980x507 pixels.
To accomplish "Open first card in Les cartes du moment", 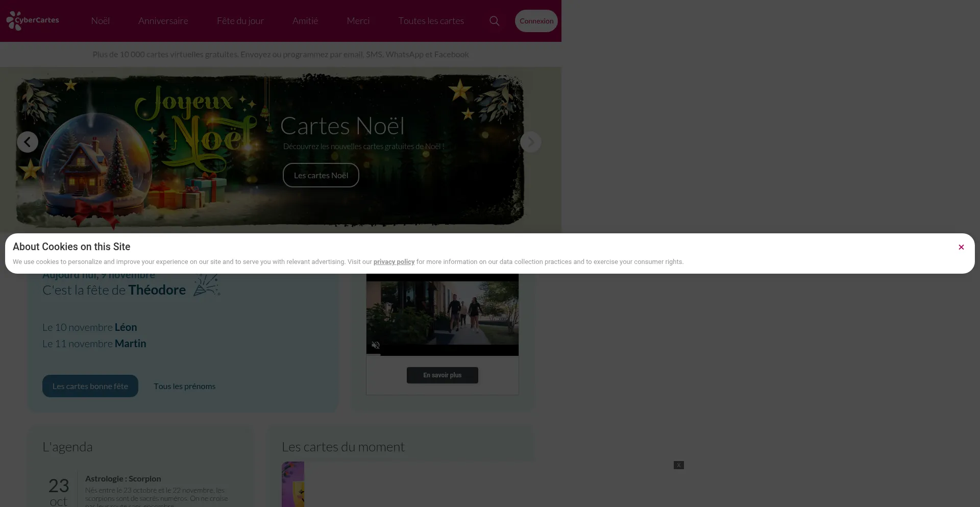I will (x=293, y=484).
